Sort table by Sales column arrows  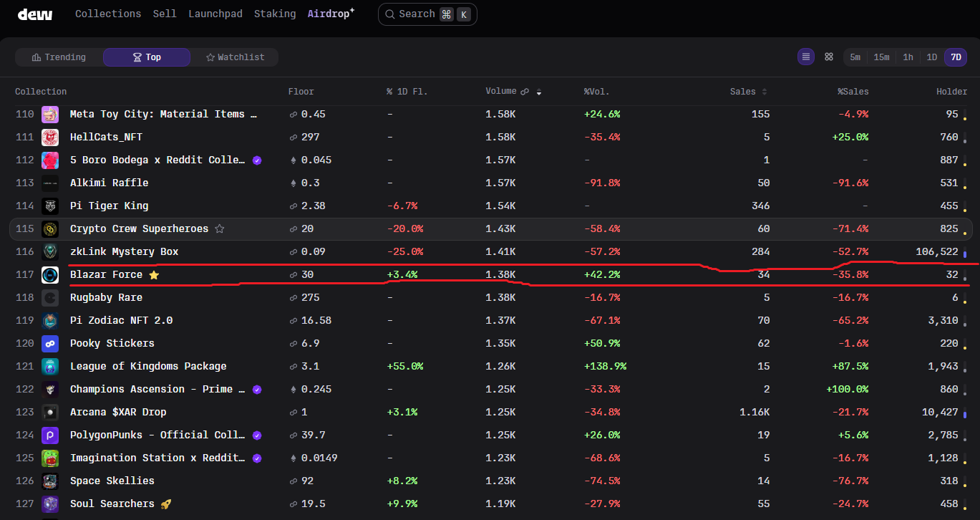coord(764,92)
